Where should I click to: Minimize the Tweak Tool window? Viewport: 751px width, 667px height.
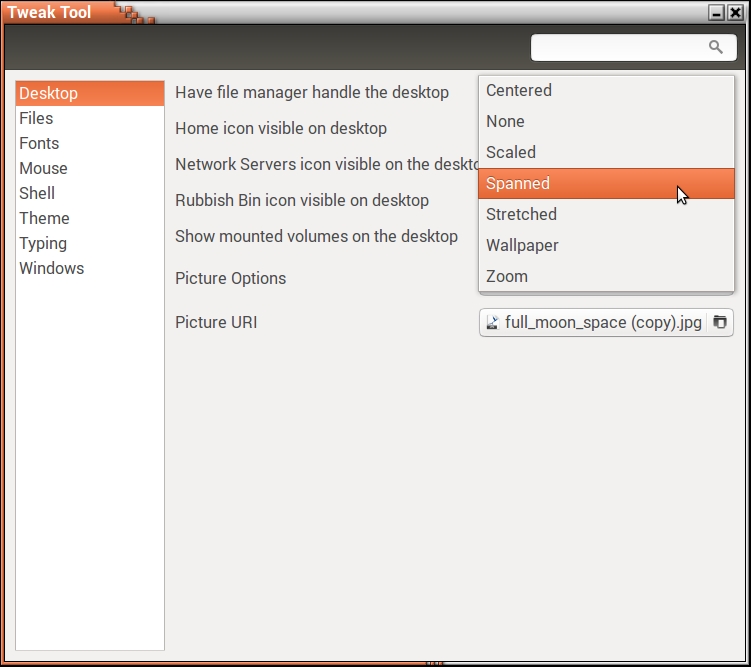[716, 12]
